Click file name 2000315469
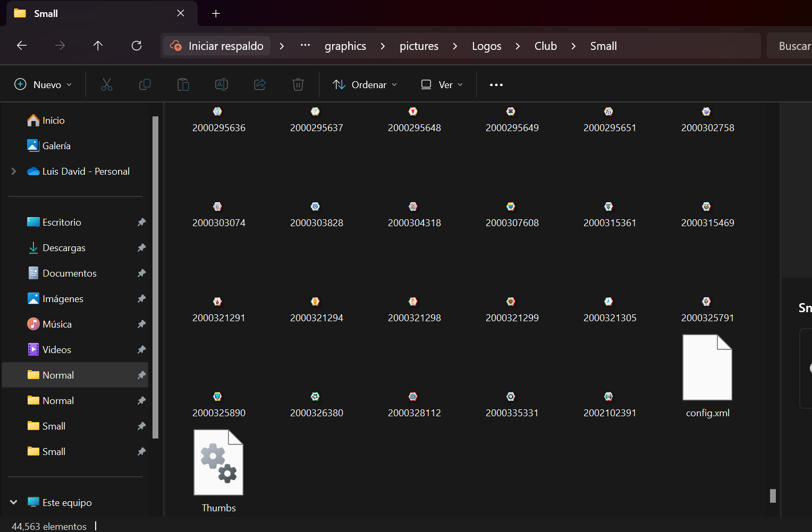Image resolution: width=812 pixels, height=532 pixels. [707, 223]
